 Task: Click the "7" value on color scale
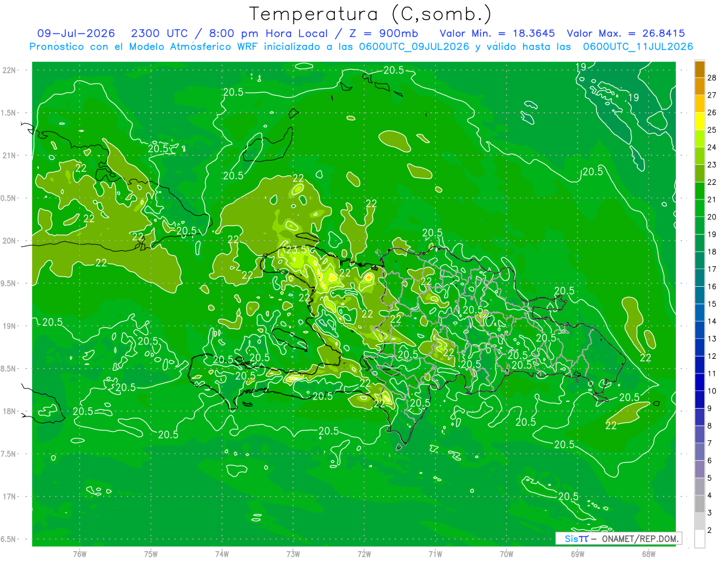click(710, 443)
